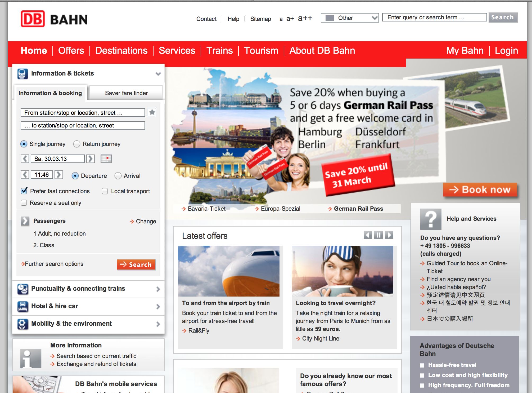Show next Latest offers slide
532x393 pixels.
[389, 235]
